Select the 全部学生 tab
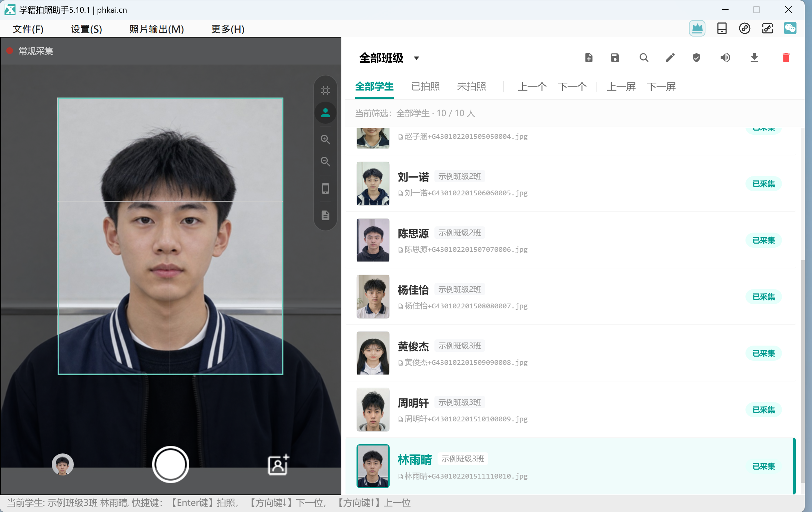This screenshot has width=812, height=512. [374, 86]
